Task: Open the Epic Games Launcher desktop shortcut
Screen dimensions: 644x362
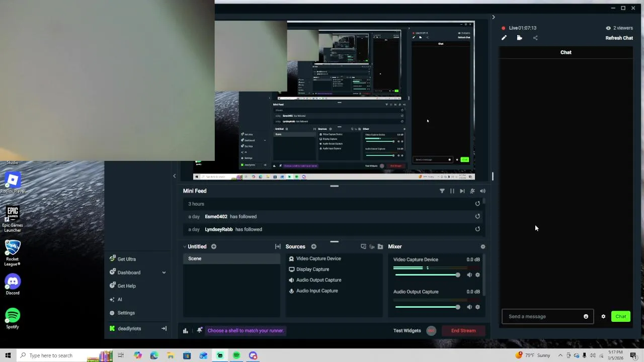Action: [x=13, y=219]
